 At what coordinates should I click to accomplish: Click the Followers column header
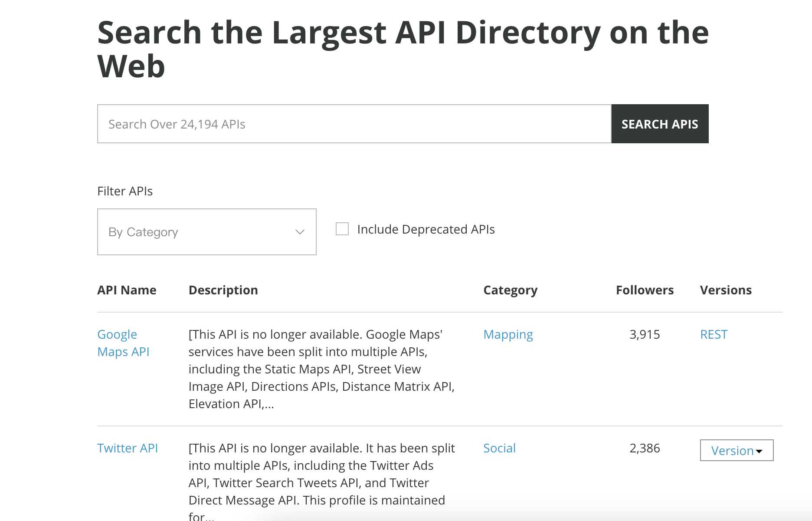(x=645, y=290)
